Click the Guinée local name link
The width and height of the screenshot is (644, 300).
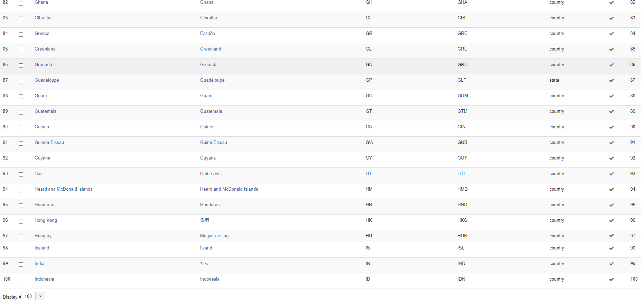[207, 127]
